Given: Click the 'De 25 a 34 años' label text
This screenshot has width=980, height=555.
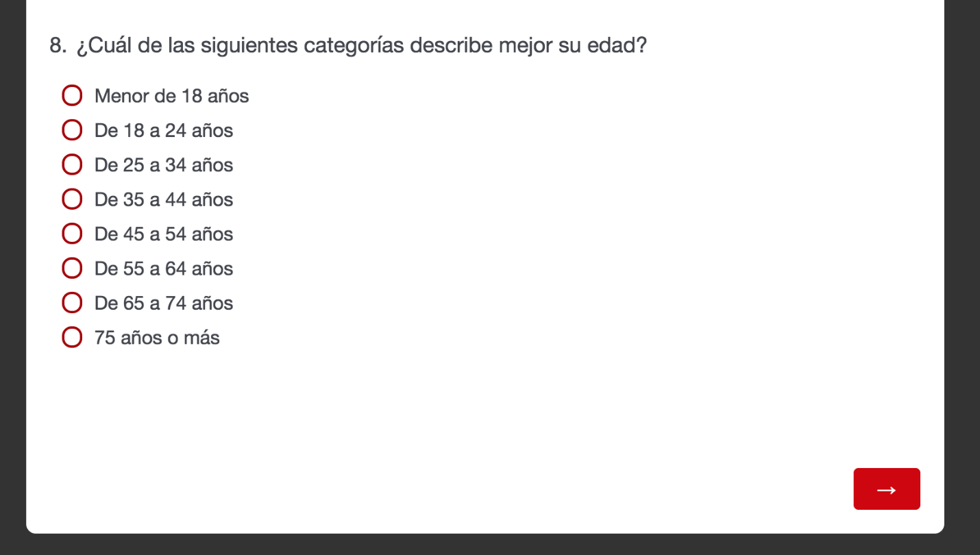Looking at the screenshot, I should [x=164, y=165].
